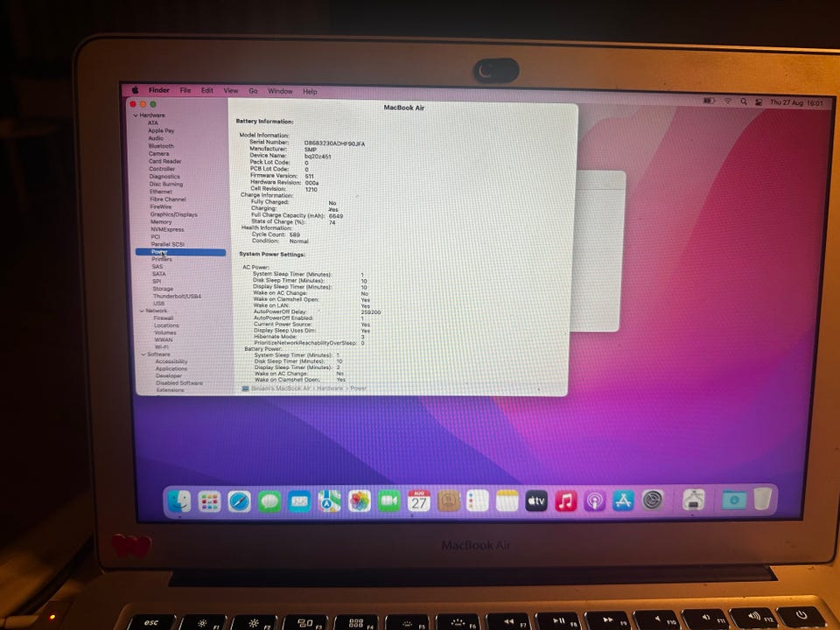
Task: Collapse the Software section
Action: 143,354
